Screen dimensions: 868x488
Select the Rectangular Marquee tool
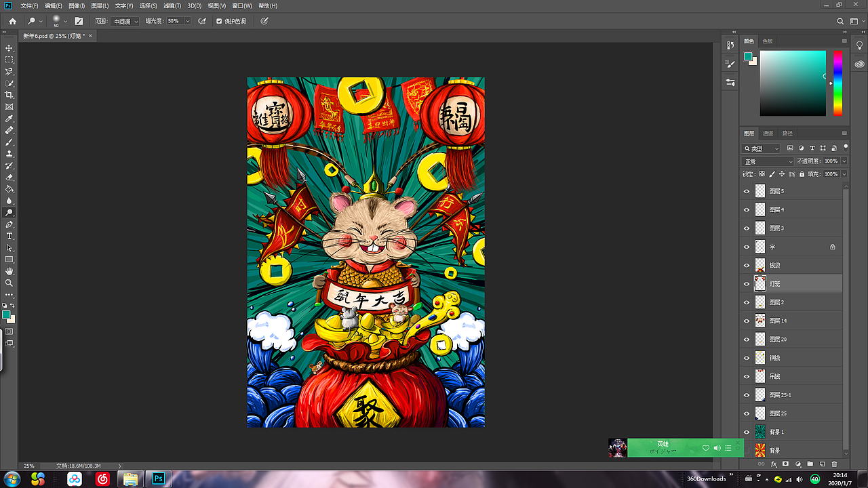[x=9, y=60]
